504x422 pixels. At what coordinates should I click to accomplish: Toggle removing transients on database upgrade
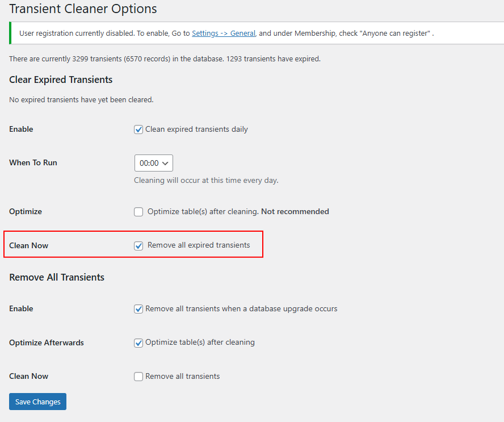138,309
